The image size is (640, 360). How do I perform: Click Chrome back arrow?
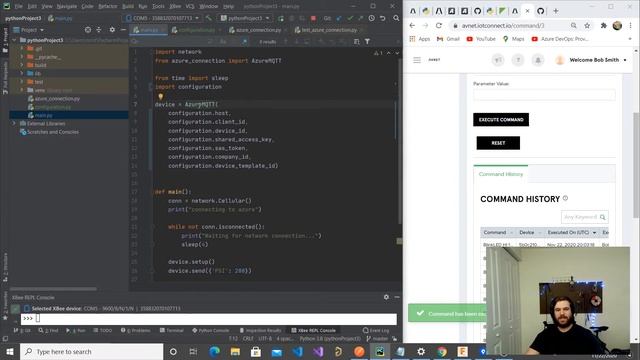click(412, 25)
